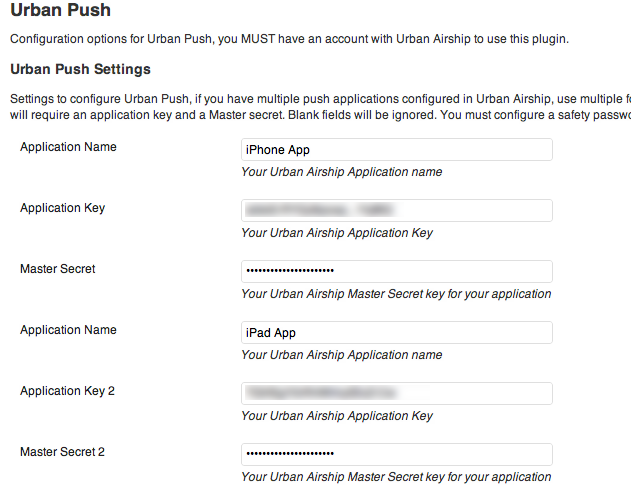
Task: Click the help text under first Application Key field
Action: [x=337, y=233]
